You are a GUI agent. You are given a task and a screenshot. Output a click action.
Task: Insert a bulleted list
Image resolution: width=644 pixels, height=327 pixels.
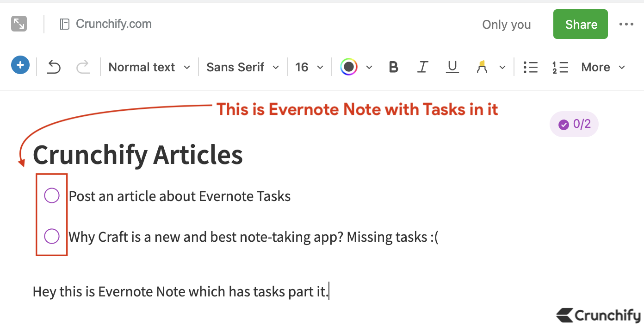click(530, 67)
